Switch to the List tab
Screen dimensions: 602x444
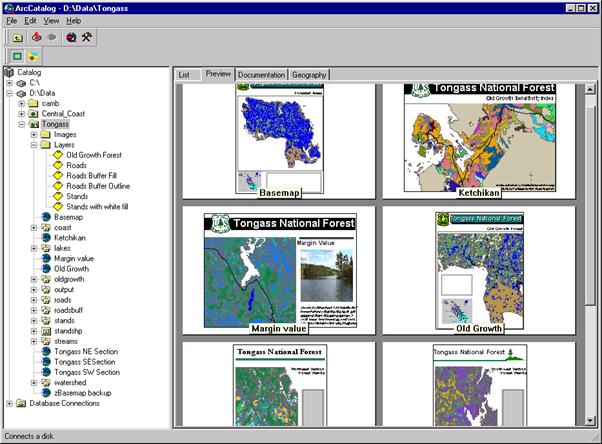coord(184,75)
